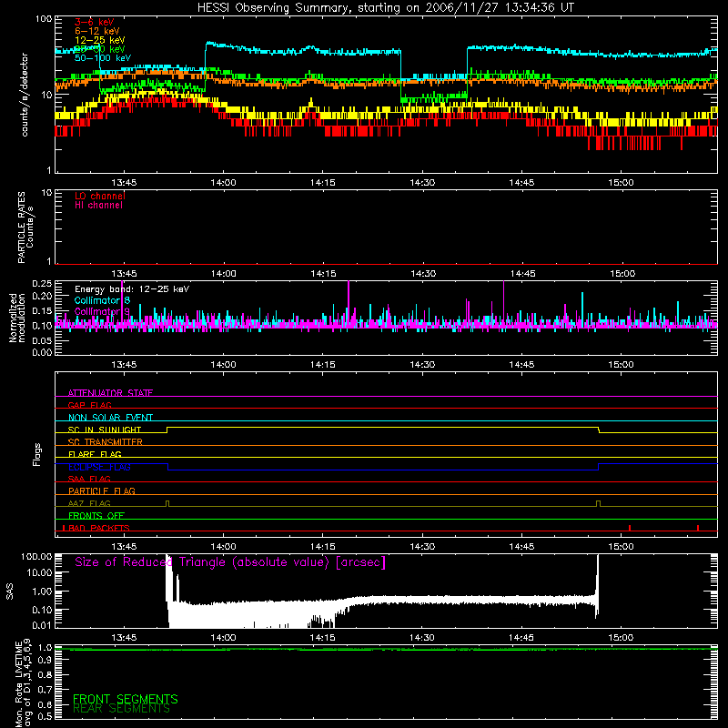
Task: Select the 14:30 time label under the SAS panel
Action: [422, 638]
